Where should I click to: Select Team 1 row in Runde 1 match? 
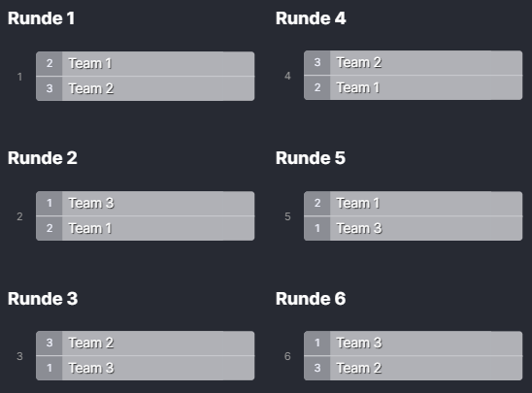click(146, 64)
